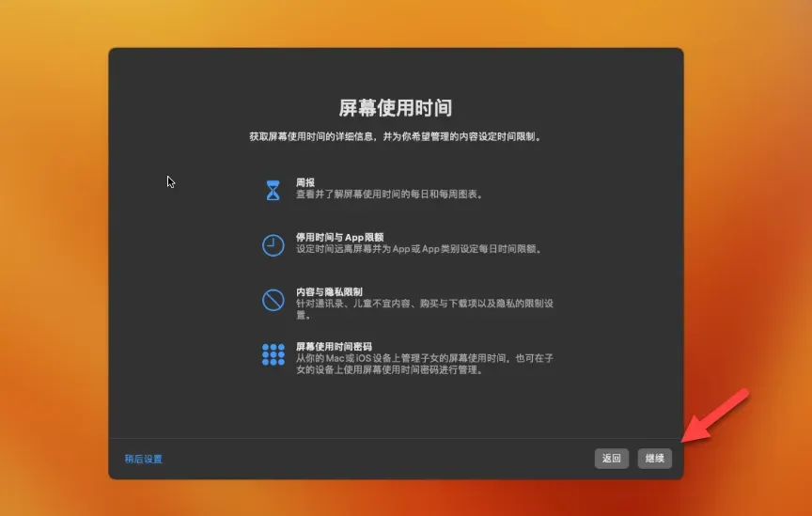Click the hourglass icon beside 周报
The image size is (812, 516).
pyautogui.click(x=273, y=190)
